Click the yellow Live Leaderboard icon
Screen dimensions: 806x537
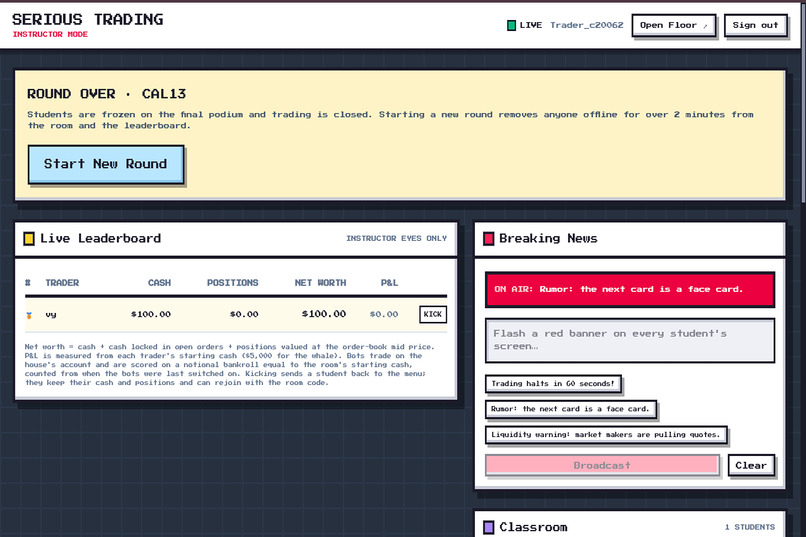[29, 238]
